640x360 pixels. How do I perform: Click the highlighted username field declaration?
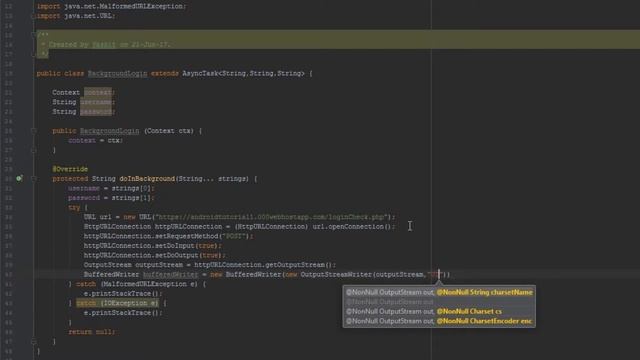pos(96,102)
